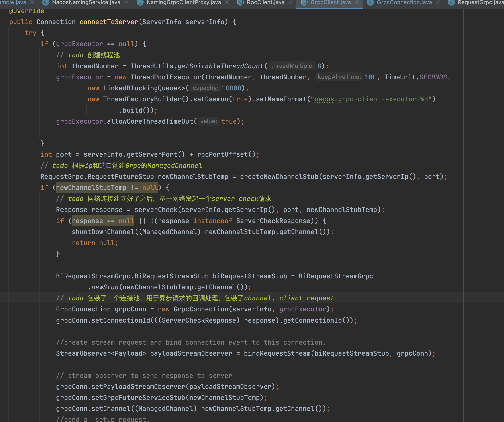Click the keepAliveTime: inlay hint

(339, 77)
